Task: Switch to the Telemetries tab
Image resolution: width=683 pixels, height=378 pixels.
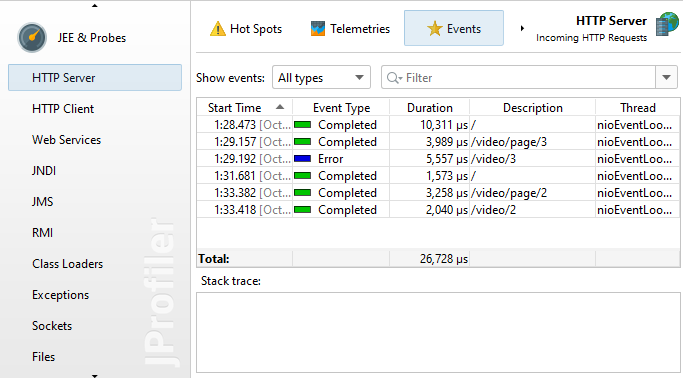Action: click(x=350, y=29)
